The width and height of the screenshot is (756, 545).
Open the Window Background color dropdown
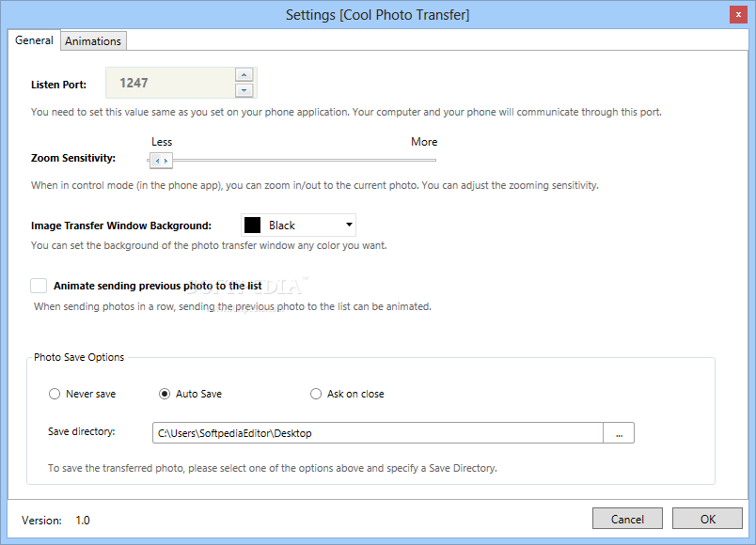[298, 225]
